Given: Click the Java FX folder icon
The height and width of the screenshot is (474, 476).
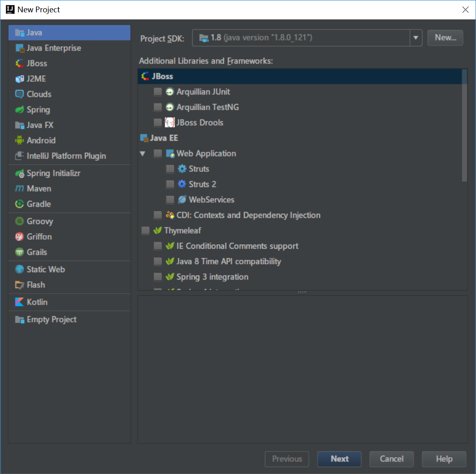Looking at the screenshot, I should 19,125.
